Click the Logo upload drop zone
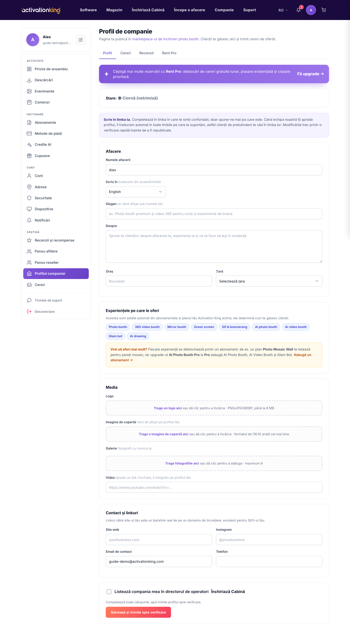This screenshot has height=644, width=350. pyautogui.click(x=214, y=408)
